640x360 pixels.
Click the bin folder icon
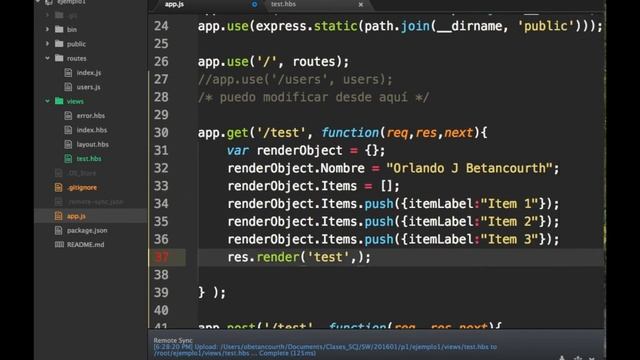[59, 29]
